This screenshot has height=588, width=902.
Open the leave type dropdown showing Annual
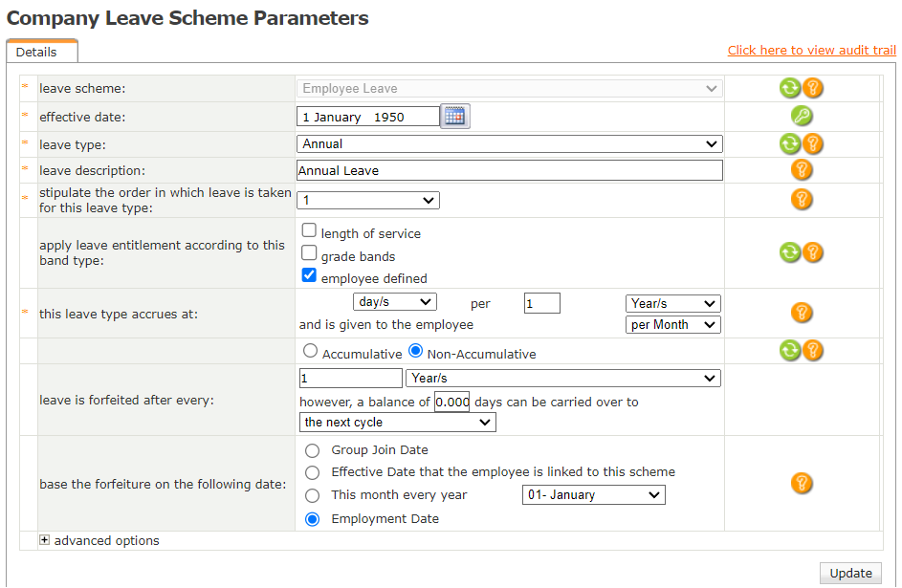509,144
